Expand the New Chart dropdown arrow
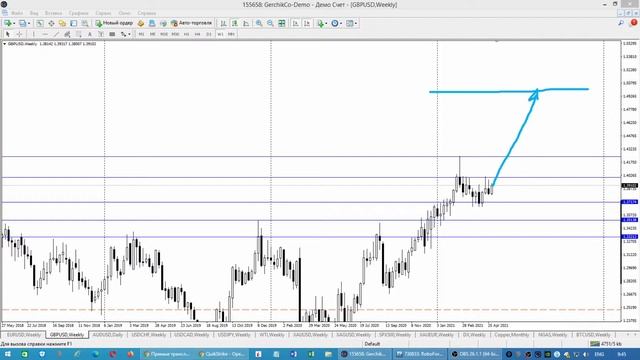The width and height of the screenshot is (640, 360). (x=14, y=23)
